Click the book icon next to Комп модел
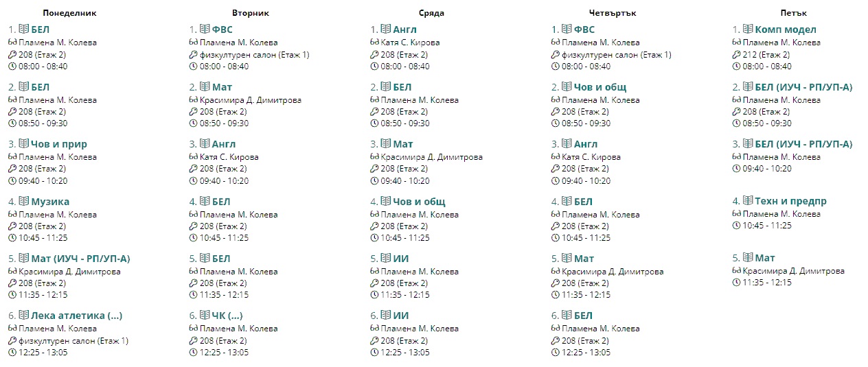Viewport: 868px width, 367px height. click(747, 29)
